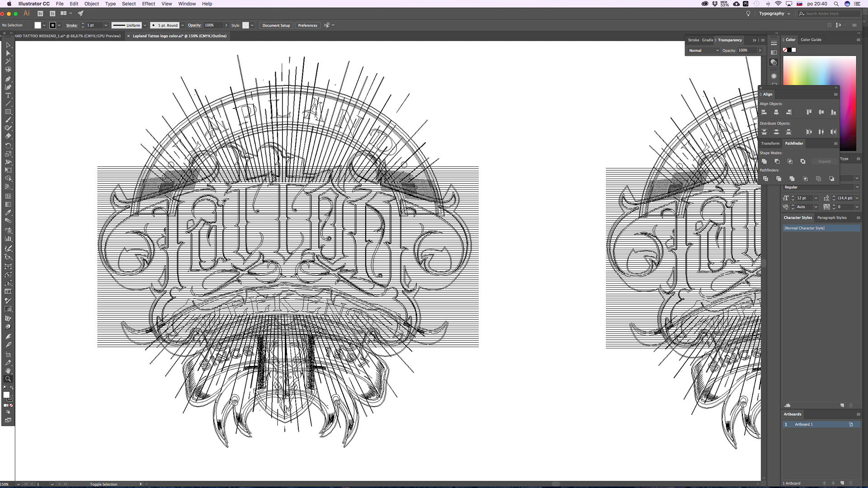Toggle change screen mode button
The height and width of the screenshot is (488, 868).
point(8,420)
